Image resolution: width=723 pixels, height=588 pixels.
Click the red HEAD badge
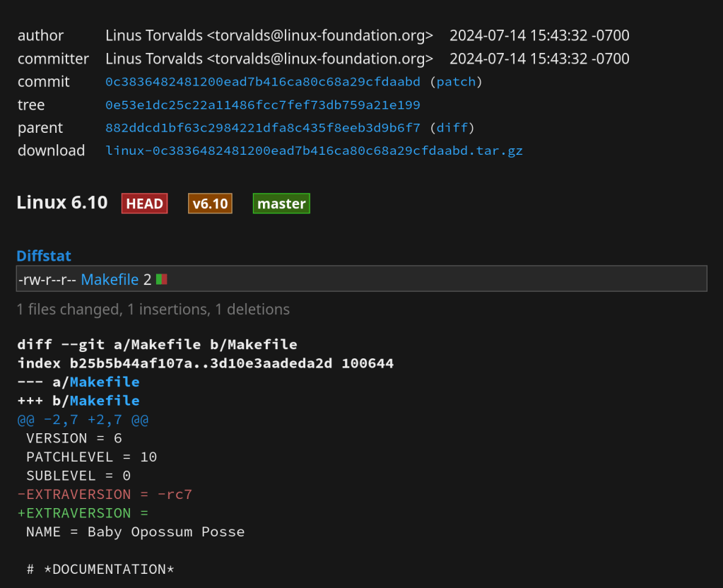click(x=144, y=204)
